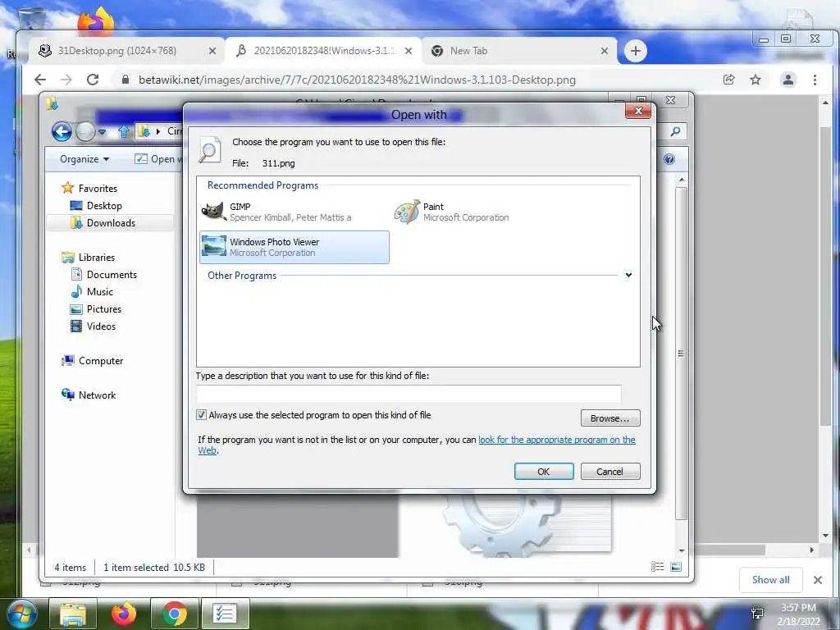This screenshot has height=630, width=840.
Task: Select Libraries in navigation pane
Action: [x=89, y=257]
